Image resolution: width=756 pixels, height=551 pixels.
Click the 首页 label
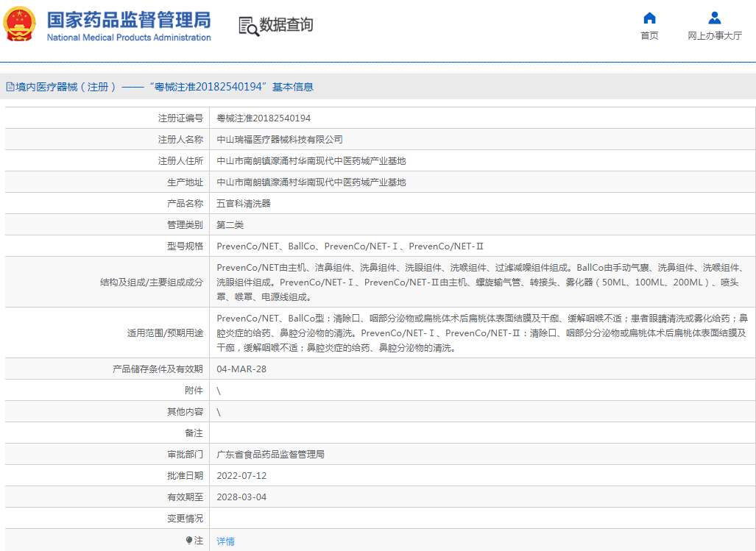pos(649,35)
